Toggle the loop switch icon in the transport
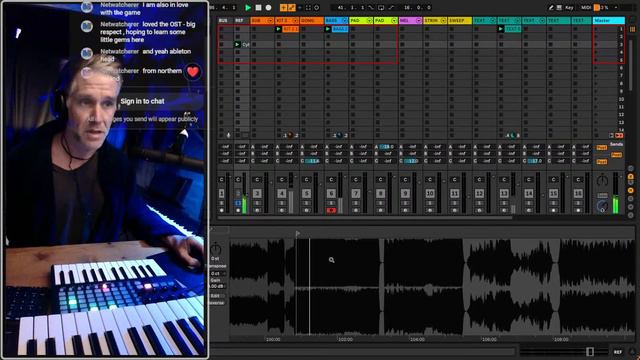Image resolution: width=640 pixels, height=360 pixels. [381, 7]
